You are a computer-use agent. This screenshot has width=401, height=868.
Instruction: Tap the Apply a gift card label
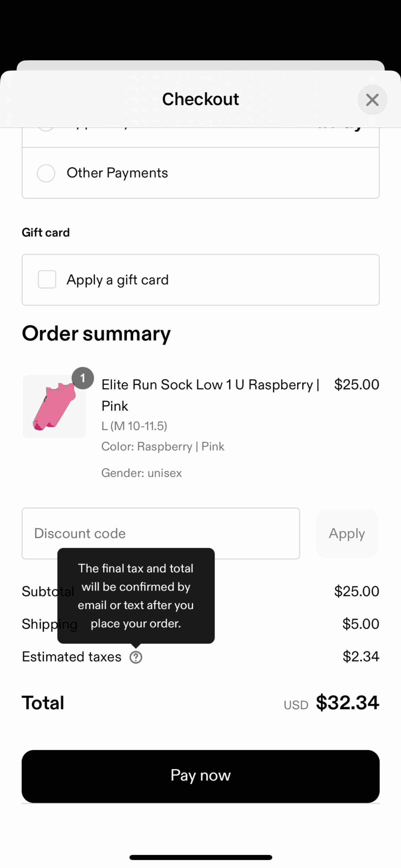point(118,280)
